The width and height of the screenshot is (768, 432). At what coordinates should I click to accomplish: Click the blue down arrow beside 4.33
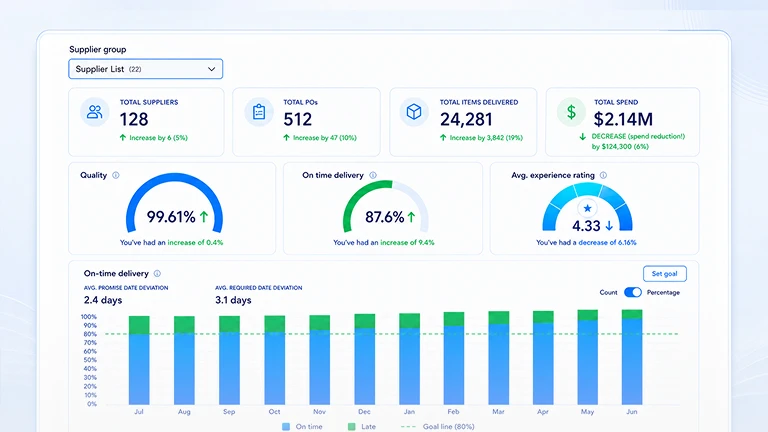pyautogui.click(x=609, y=225)
